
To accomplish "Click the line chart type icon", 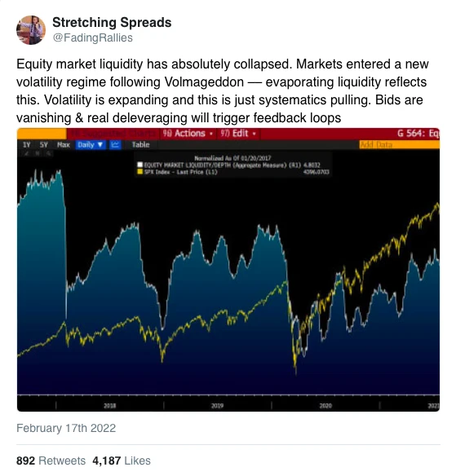I will 115,145.
